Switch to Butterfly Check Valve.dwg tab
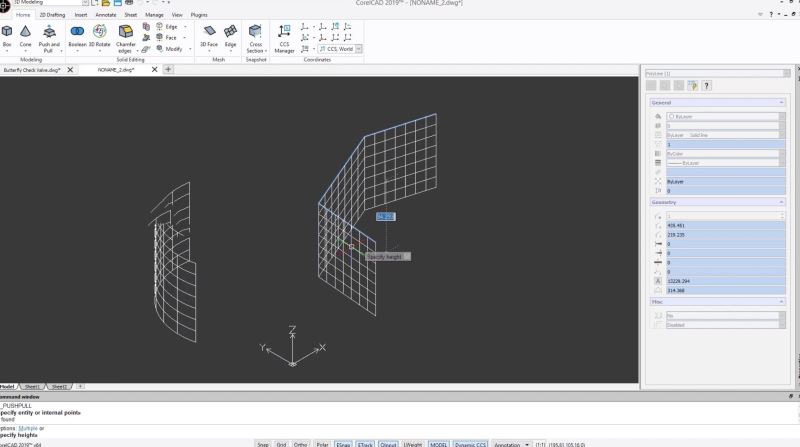The width and height of the screenshot is (800, 447). (x=32, y=70)
